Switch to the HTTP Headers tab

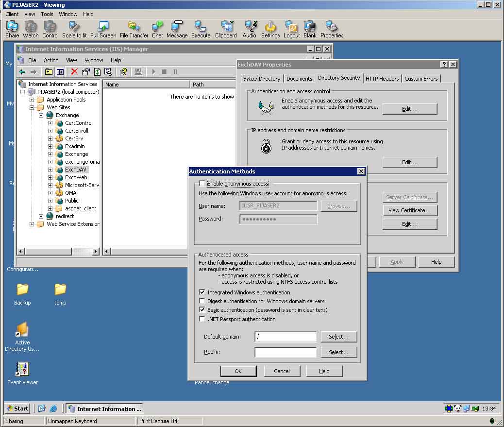pos(382,79)
